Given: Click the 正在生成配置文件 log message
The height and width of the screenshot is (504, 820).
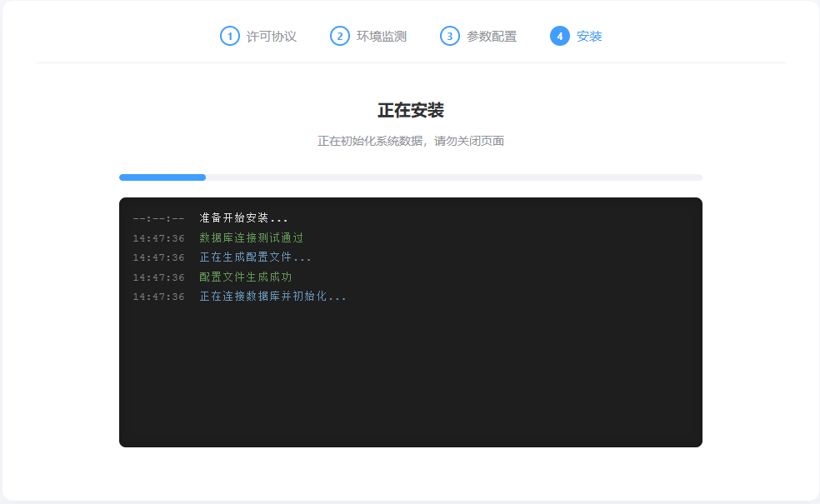Looking at the screenshot, I should tap(255, 257).
